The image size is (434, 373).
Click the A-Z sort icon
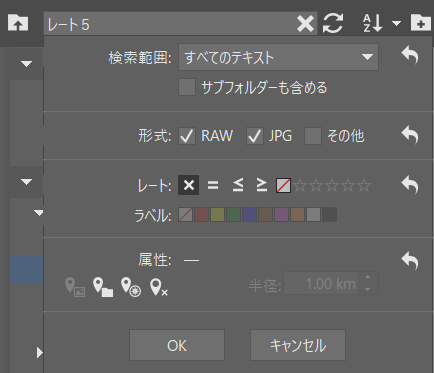coord(372,23)
